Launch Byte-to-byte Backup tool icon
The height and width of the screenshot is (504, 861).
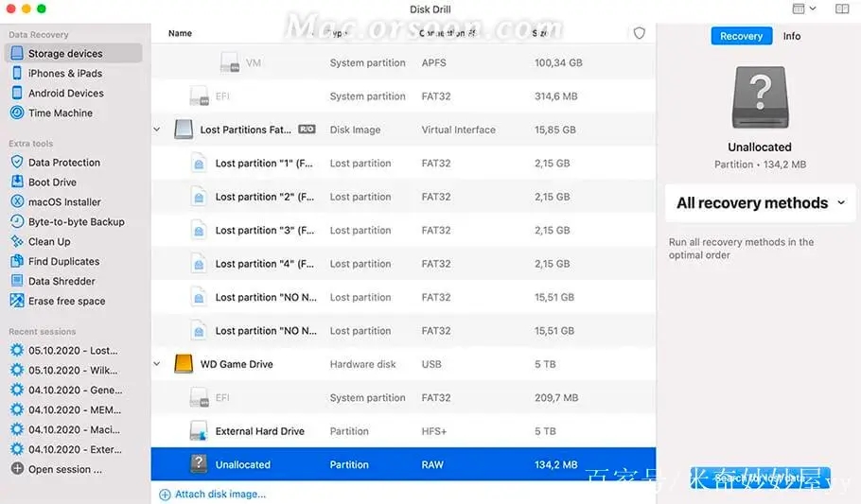tap(17, 221)
